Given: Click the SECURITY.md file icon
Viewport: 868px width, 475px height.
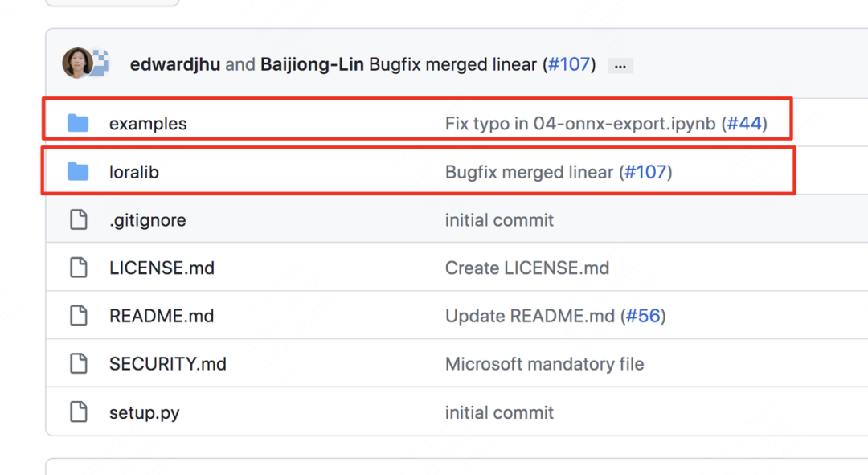Looking at the screenshot, I should tap(78, 364).
